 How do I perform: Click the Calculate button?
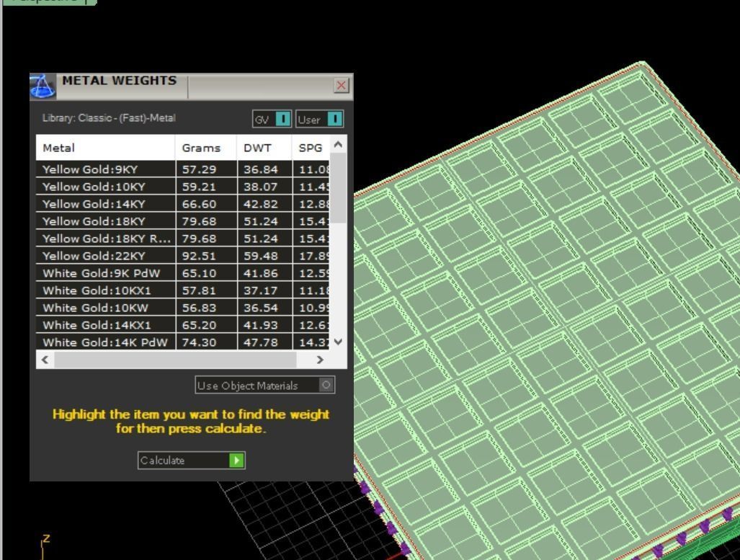pos(191,461)
